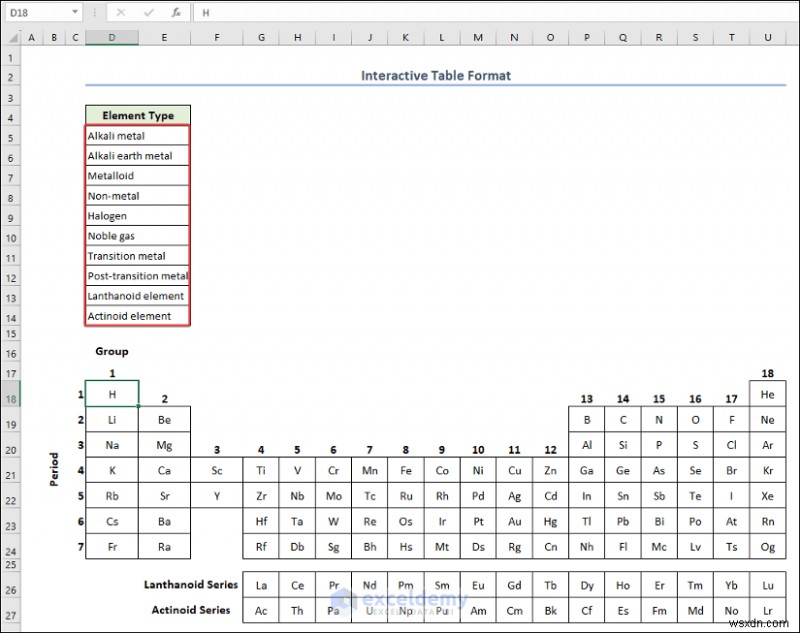The image size is (800, 633).
Task: Select the Alkali earth metal cell
Action: (x=137, y=156)
